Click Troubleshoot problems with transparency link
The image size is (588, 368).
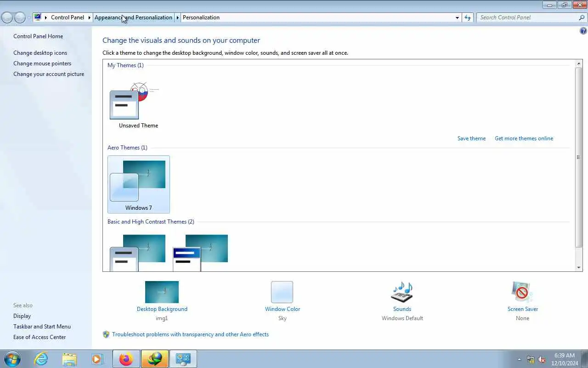190,334
